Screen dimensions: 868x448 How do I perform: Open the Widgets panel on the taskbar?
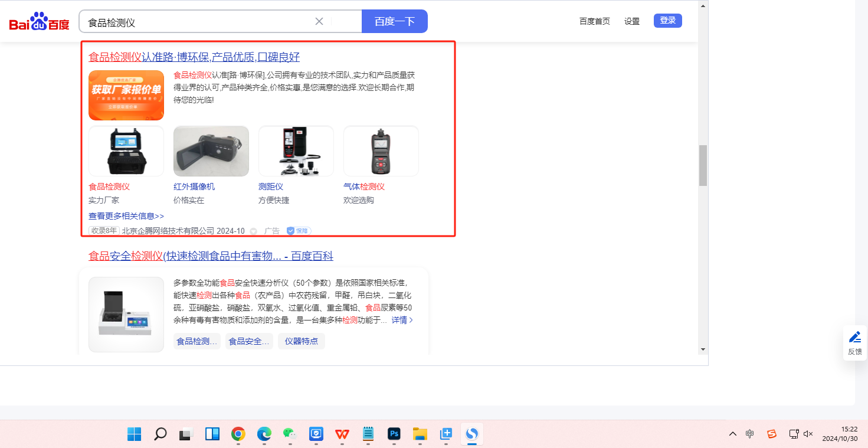point(212,434)
